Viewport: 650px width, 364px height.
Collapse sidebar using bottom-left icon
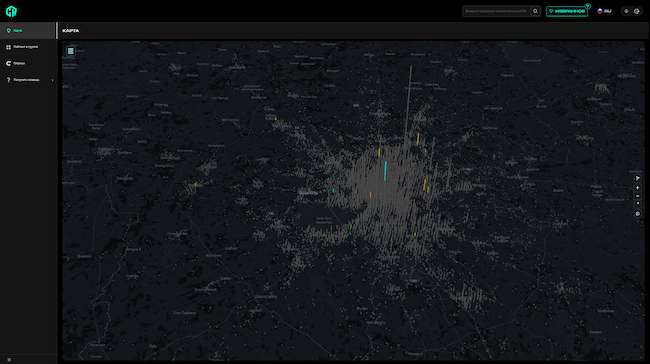click(x=9, y=360)
